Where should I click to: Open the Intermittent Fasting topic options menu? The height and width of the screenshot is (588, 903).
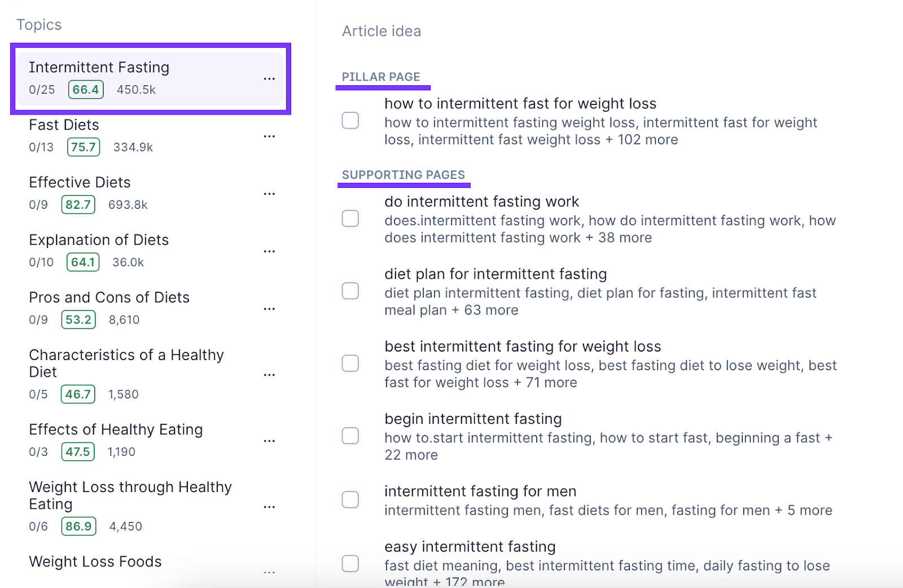(x=269, y=79)
